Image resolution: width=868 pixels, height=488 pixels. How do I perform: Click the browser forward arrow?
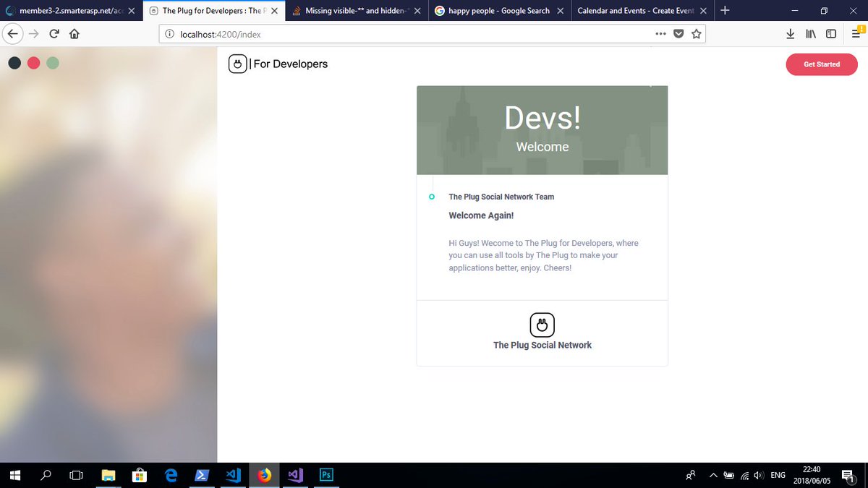click(34, 34)
